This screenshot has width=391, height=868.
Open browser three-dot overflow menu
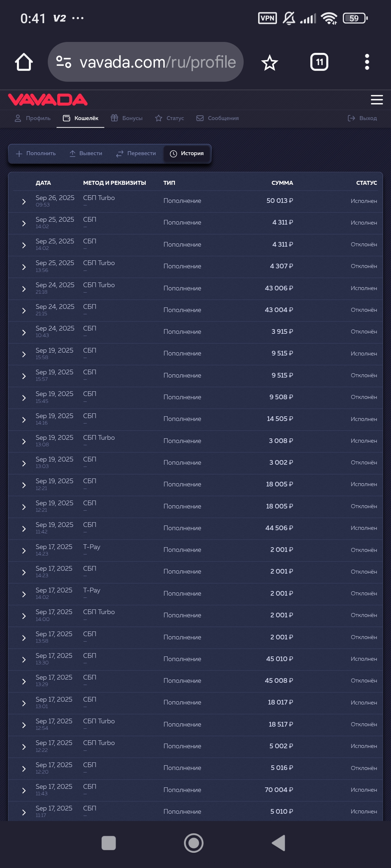[367, 62]
